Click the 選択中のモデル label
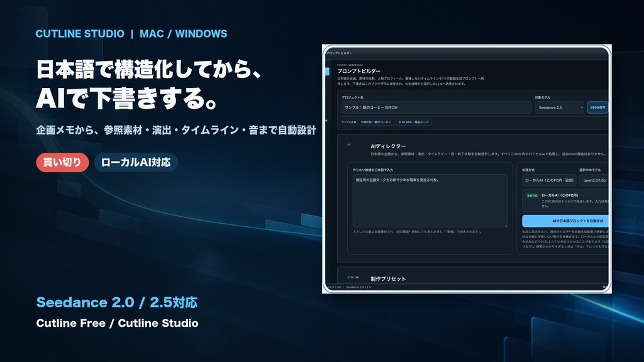The height and width of the screenshot is (362, 644). 590,170
